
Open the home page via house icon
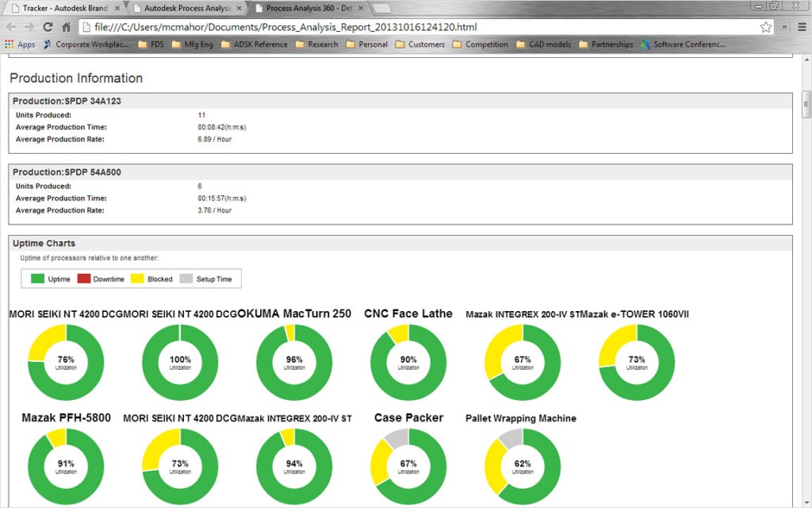(67, 27)
